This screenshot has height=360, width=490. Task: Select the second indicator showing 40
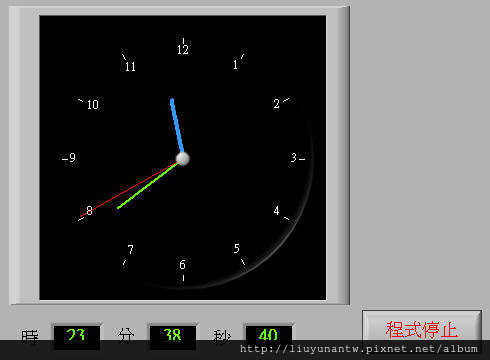coord(269,336)
